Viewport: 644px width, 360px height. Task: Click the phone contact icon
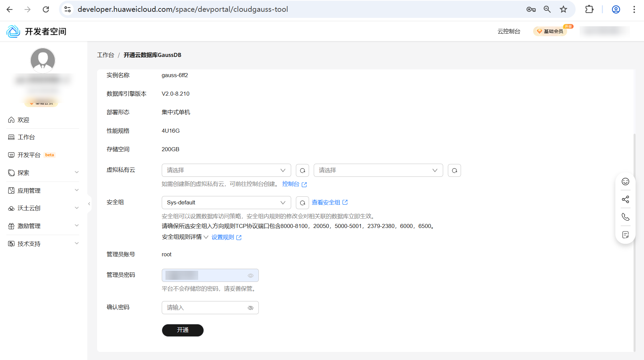click(x=625, y=217)
